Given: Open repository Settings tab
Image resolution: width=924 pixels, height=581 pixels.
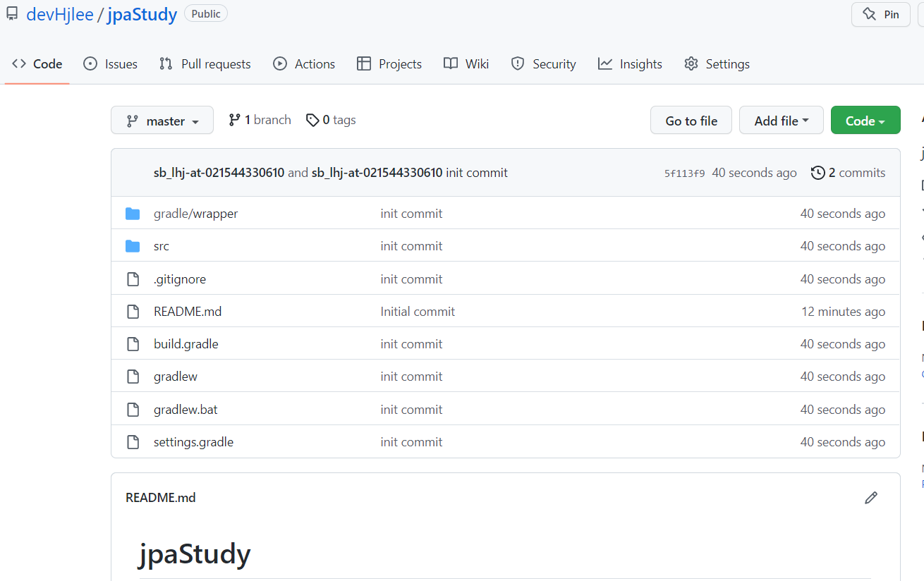Looking at the screenshot, I should click(x=717, y=64).
